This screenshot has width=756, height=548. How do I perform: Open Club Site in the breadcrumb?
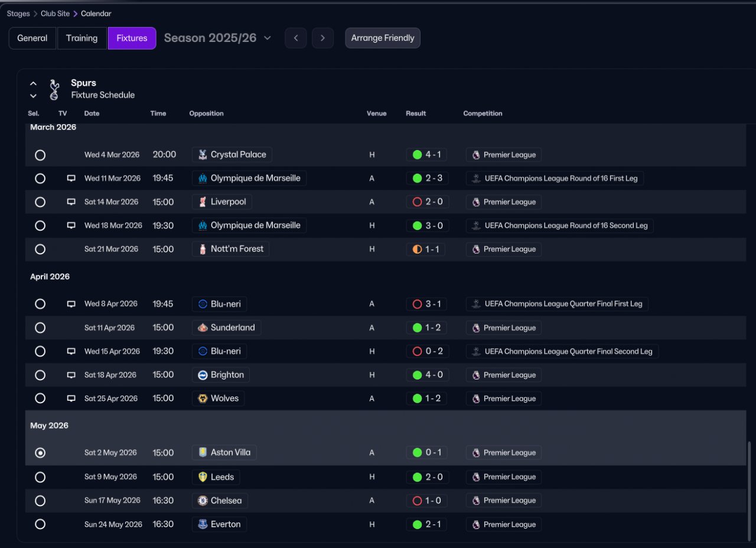coord(55,14)
